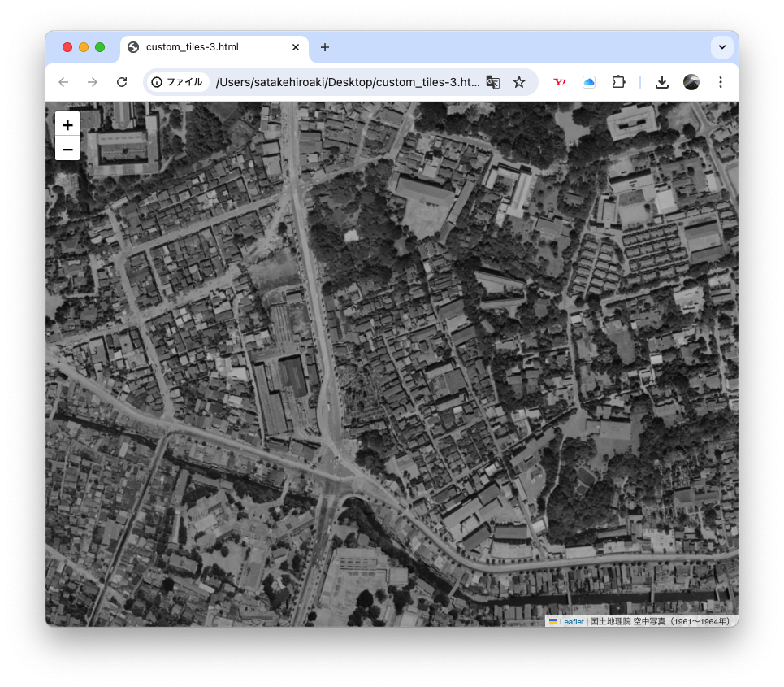
Task: Open the tab search chevron
Action: click(721, 47)
